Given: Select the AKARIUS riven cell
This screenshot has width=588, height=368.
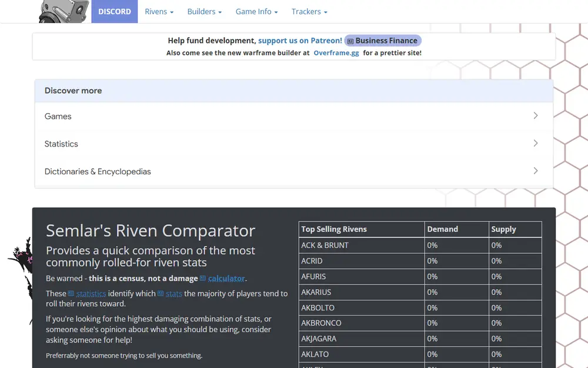Looking at the screenshot, I should pos(362,292).
